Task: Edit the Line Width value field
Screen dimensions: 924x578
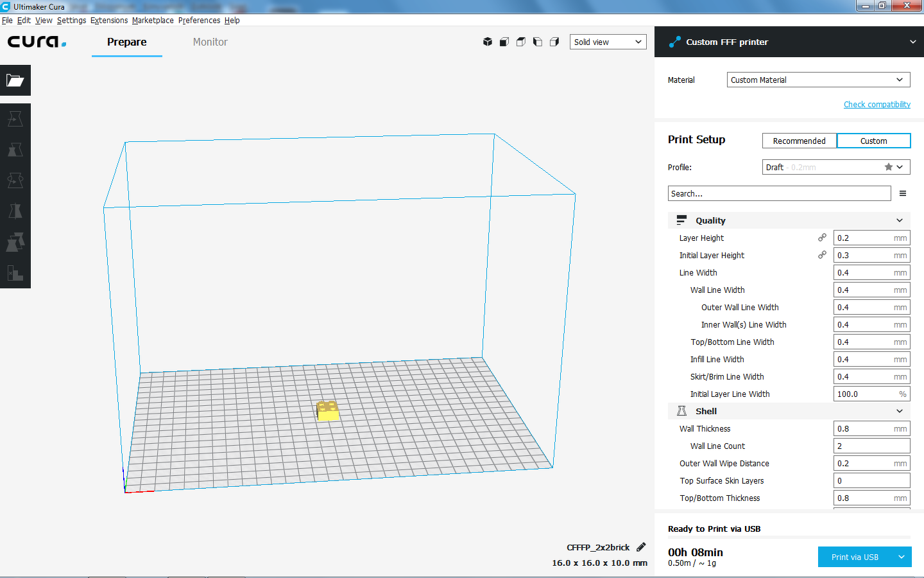Action: 871,272
